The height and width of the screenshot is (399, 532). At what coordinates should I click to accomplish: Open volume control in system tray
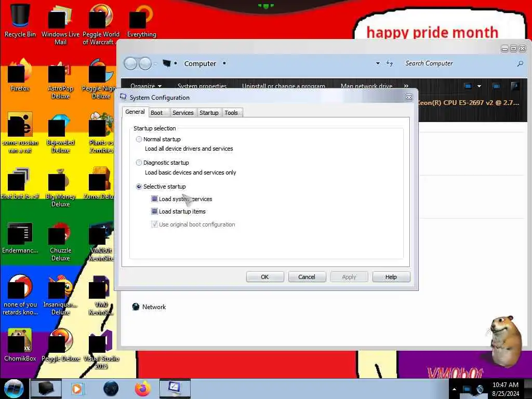[x=480, y=389]
